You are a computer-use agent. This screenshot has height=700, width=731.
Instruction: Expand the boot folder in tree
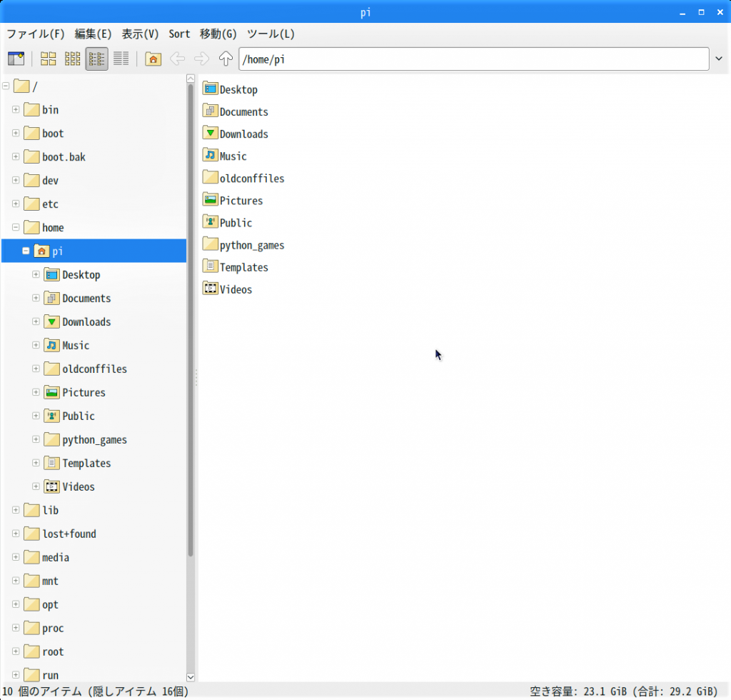(x=16, y=133)
